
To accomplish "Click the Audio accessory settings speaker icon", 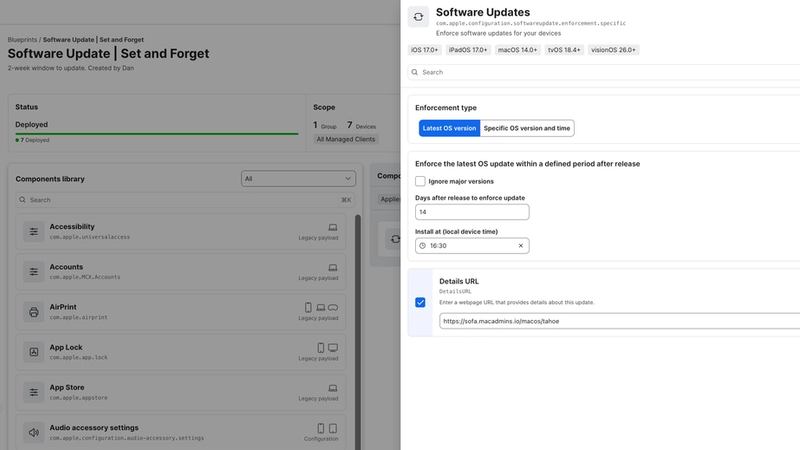I will [x=34, y=433].
